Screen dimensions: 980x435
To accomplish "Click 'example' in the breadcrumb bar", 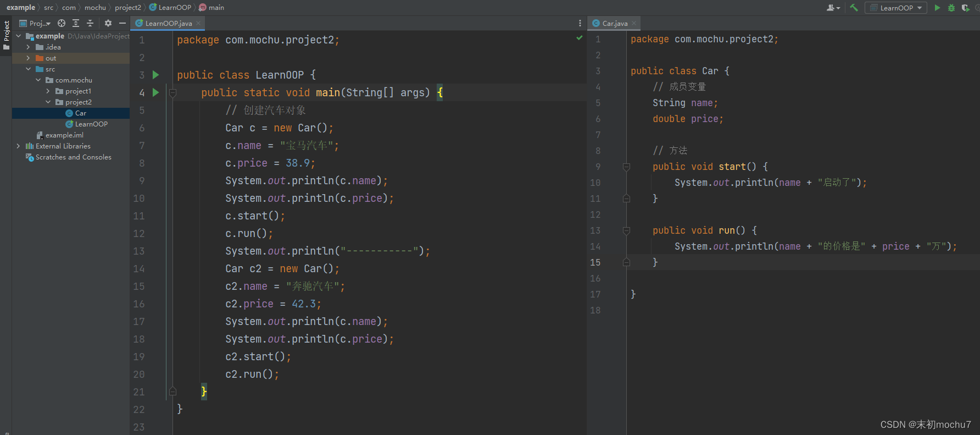I will 21,7.
